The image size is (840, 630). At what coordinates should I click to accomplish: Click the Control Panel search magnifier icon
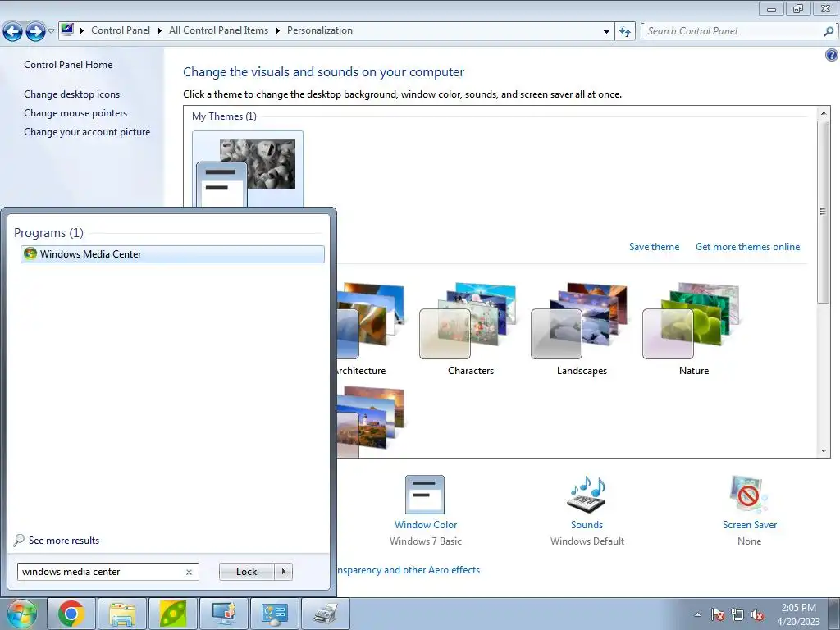tap(829, 31)
